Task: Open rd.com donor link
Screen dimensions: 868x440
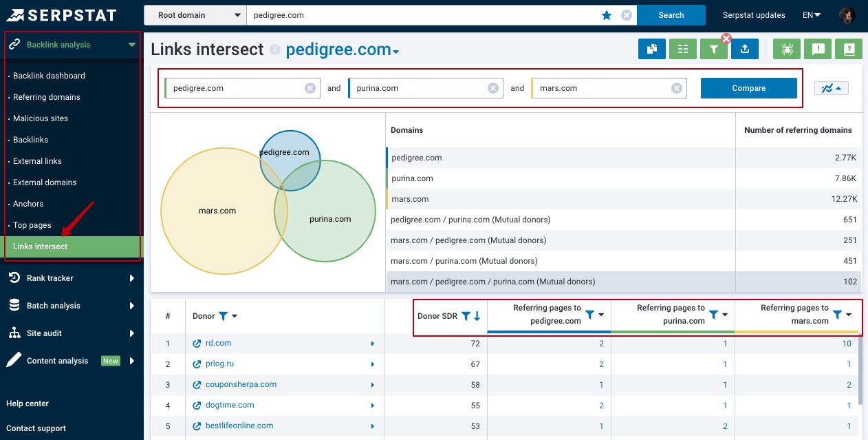Action: pos(219,343)
